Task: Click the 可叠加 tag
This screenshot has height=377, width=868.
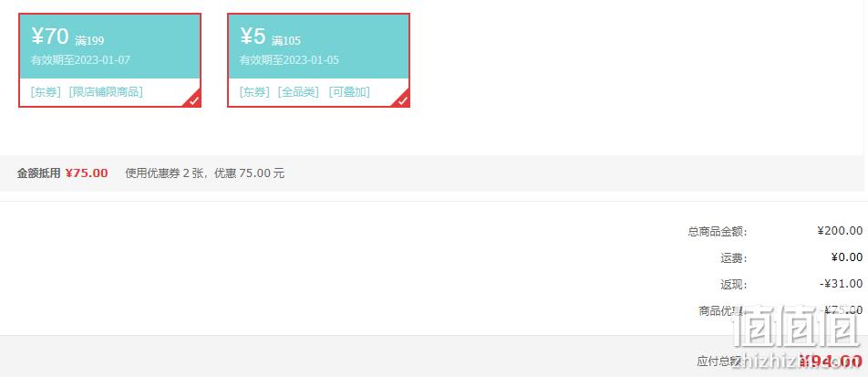Action: tap(348, 92)
